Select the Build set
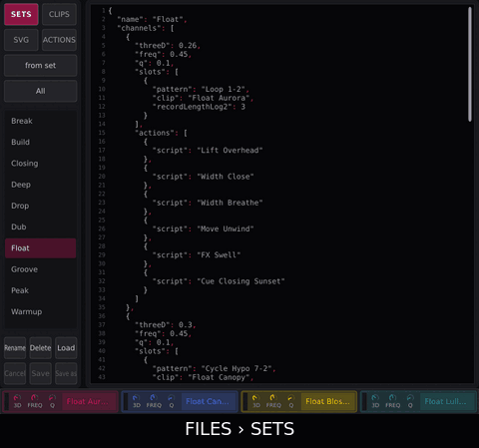 [40, 142]
